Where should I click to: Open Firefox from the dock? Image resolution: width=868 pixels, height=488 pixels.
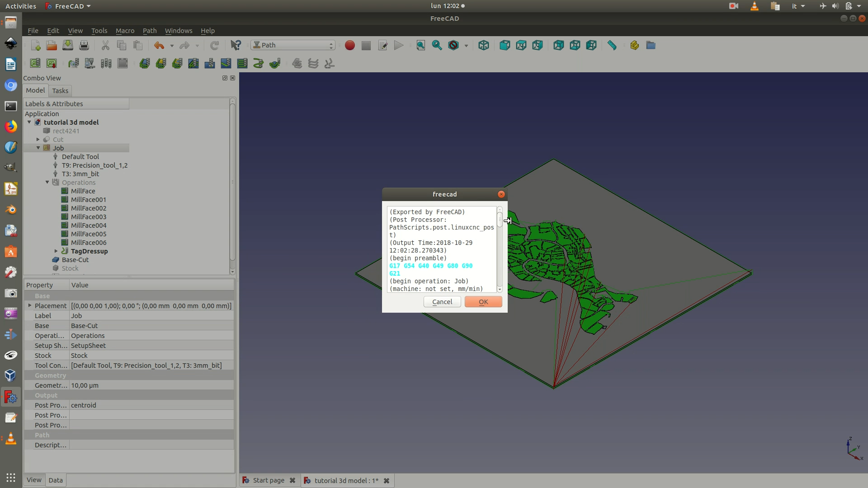click(11, 127)
